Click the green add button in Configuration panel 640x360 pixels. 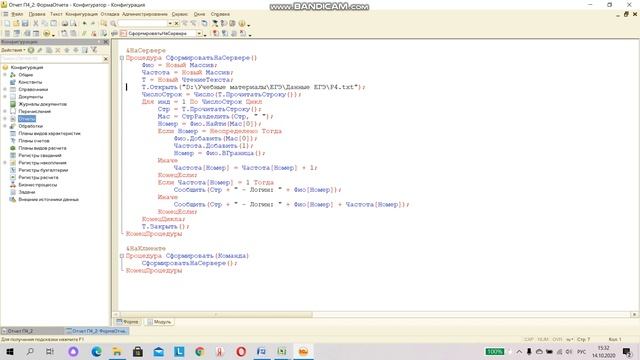(31, 50)
